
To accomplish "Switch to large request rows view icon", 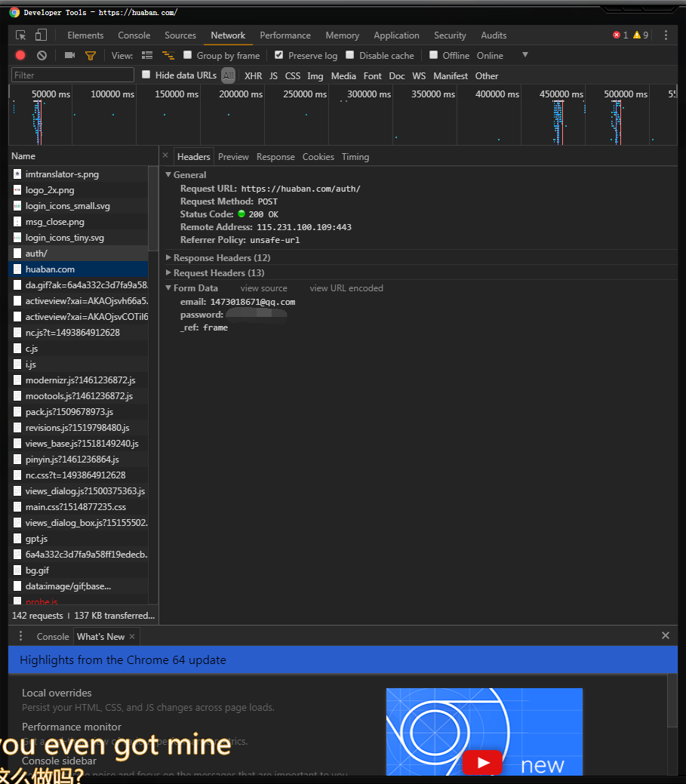I will (147, 56).
